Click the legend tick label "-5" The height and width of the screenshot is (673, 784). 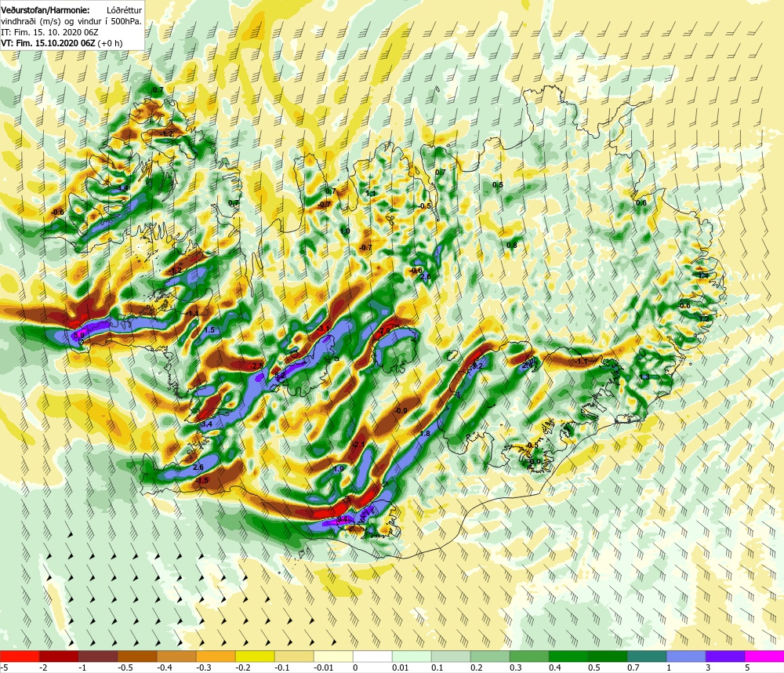click(x=5, y=668)
